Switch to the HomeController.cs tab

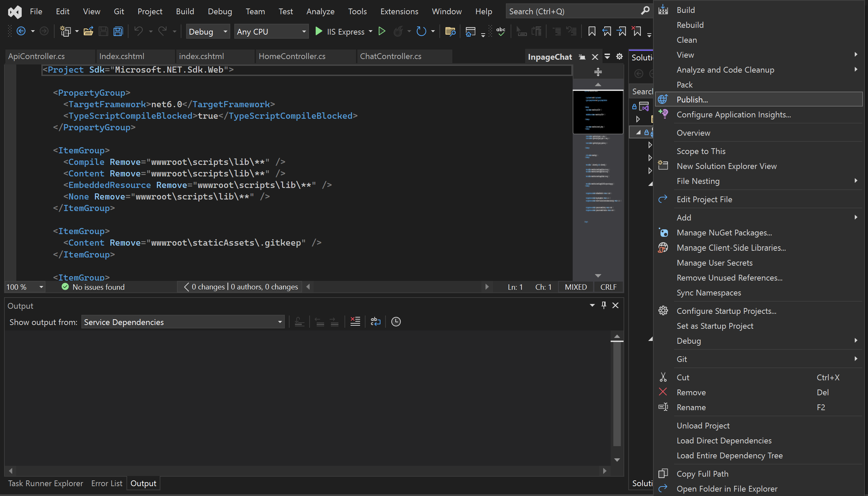[292, 56]
